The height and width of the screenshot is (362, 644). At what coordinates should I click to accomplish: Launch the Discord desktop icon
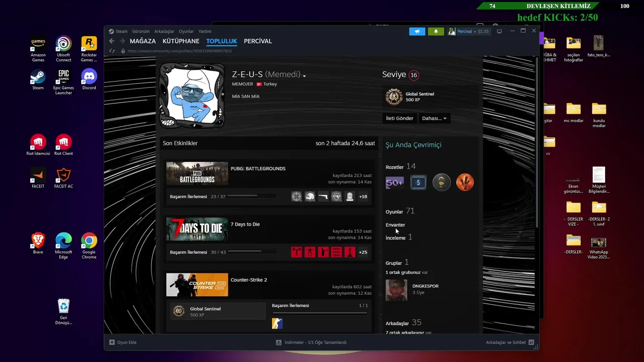coord(89,79)
